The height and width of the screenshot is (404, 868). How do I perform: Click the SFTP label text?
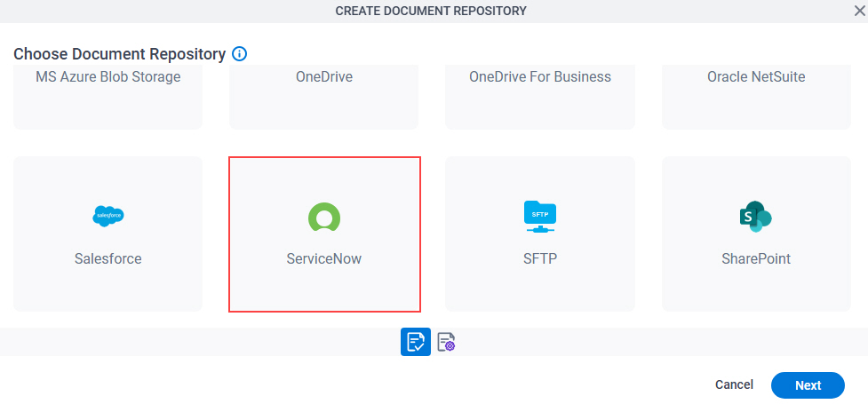[540, 258]
